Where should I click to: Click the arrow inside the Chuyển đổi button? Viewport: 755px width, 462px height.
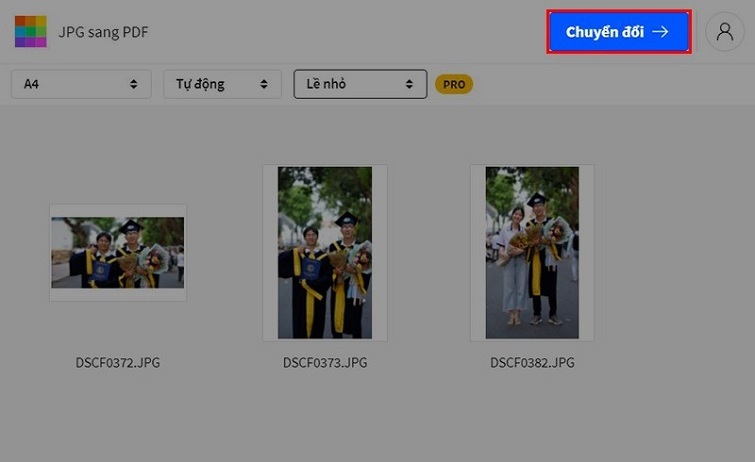tap(660, 32)
